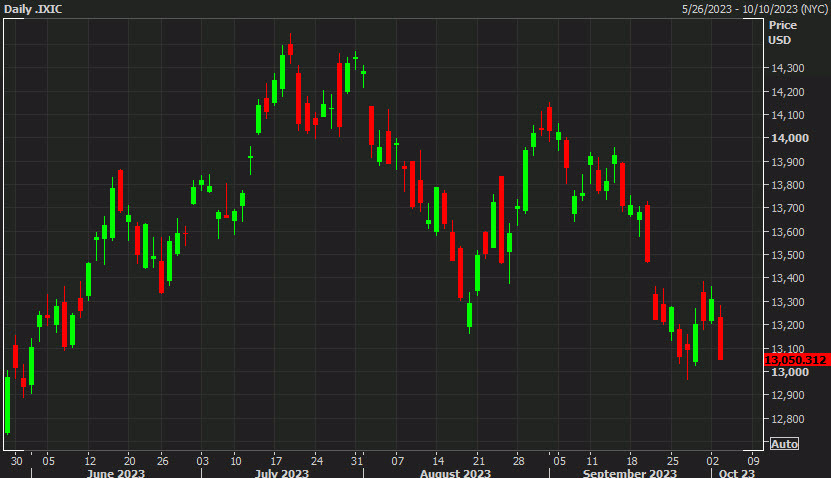Click the 14,300 price axis label
The image size is (831, 478).
788,68
